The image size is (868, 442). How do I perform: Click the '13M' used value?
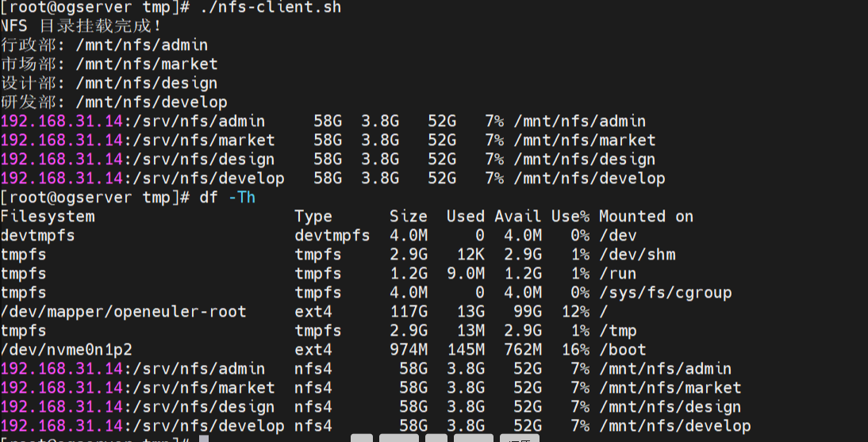point(470,331)
